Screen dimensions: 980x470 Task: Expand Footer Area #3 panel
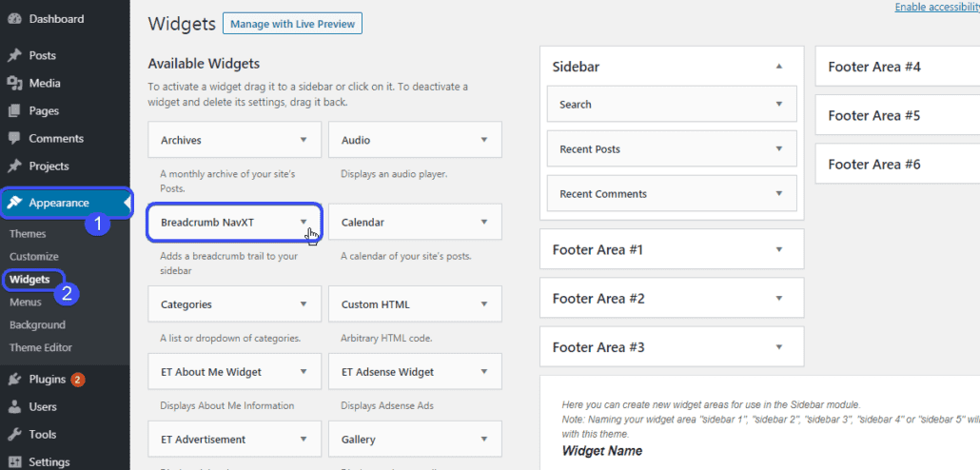(778, 347)
